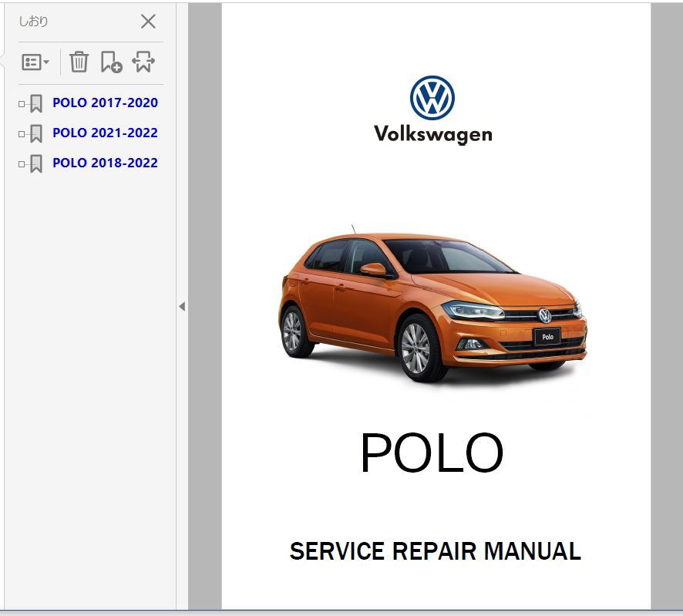The image size is (683, 616).
Task: Expand the POLO 2021-2022 bookmark
Action: coord(22,134)
